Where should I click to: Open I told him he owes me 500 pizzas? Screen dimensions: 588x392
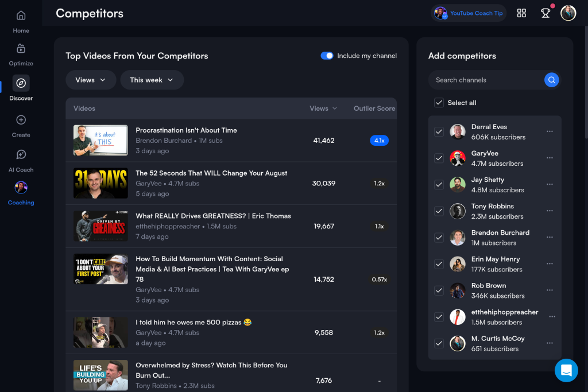pos(194,323)
